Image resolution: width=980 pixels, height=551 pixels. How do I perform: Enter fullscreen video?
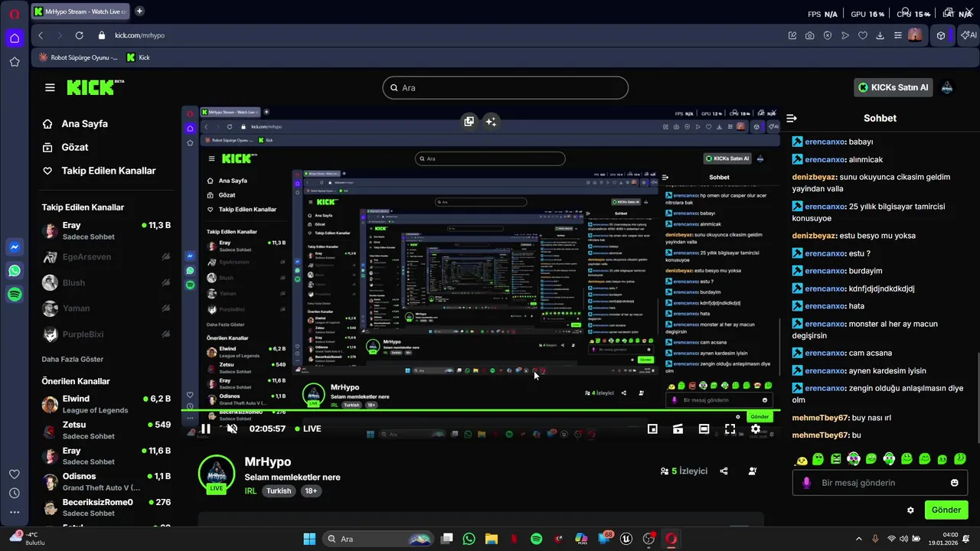(730, 429)
